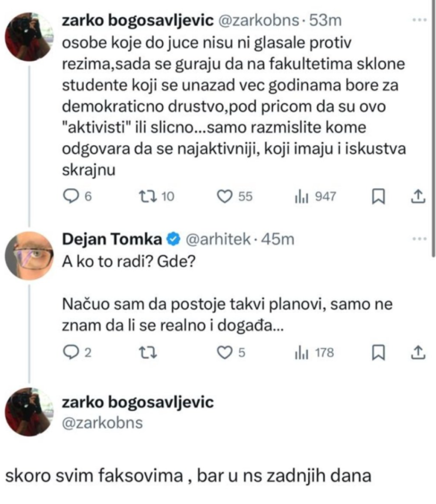The image size is (436, 504).
Task: Open the @zarkobns handle in the last tweet
Action: coord(103,423)
